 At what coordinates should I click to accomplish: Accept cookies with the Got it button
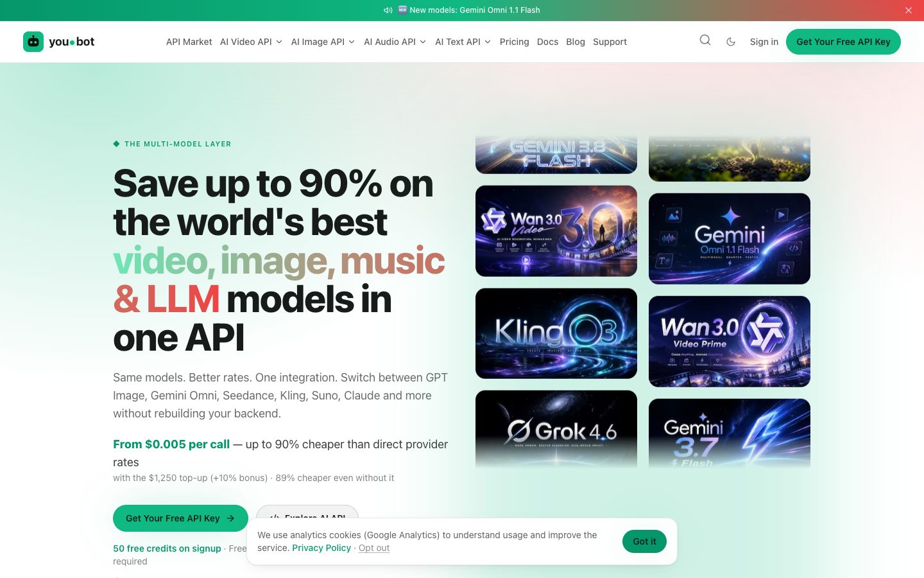coord(644,541)
